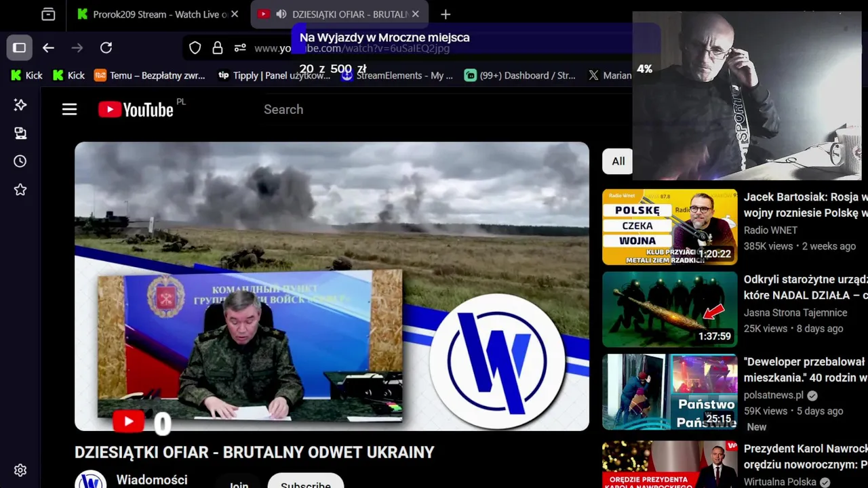The image size is (868, 488).
Task: Go back with the back arrow
Action: (x=48, y=47)
